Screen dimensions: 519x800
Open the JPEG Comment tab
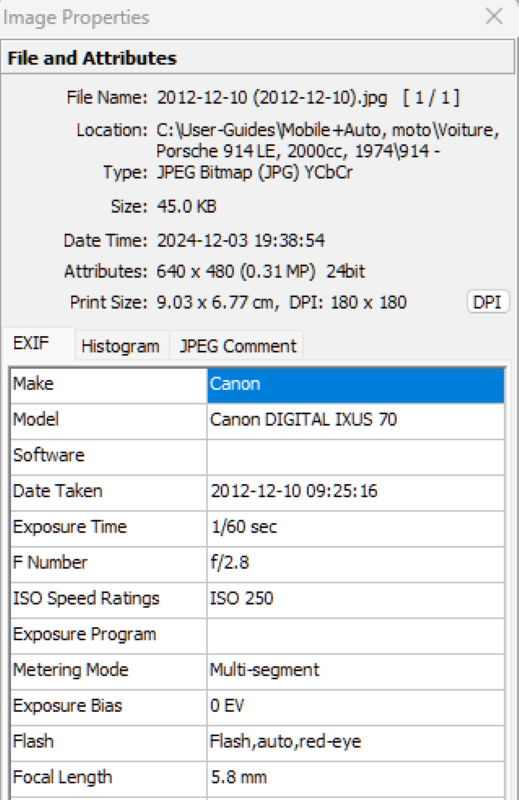238,346
